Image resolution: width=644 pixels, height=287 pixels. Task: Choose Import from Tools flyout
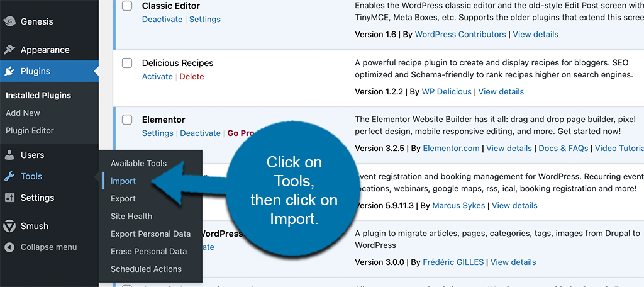[x=123, y=181]
